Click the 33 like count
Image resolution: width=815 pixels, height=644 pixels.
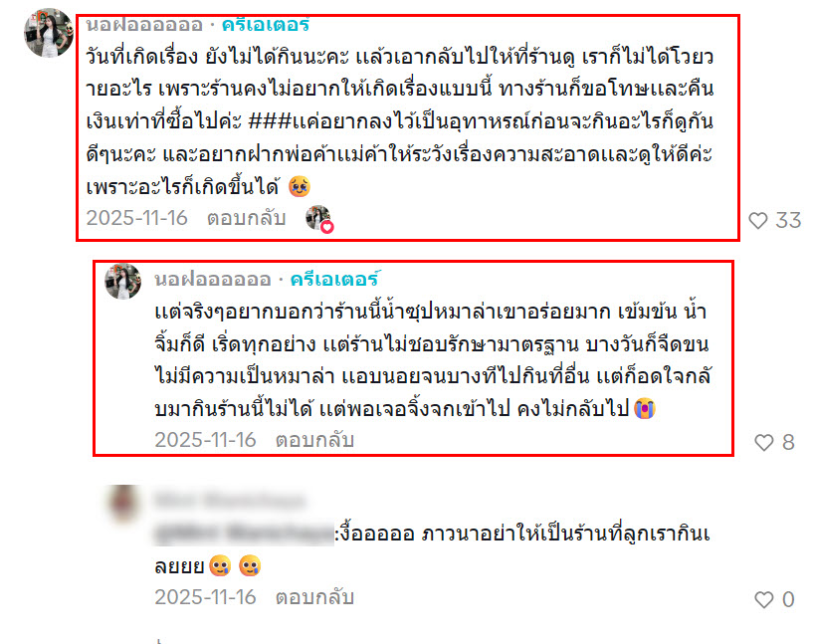pyautogui.click(x=788, y=220)
